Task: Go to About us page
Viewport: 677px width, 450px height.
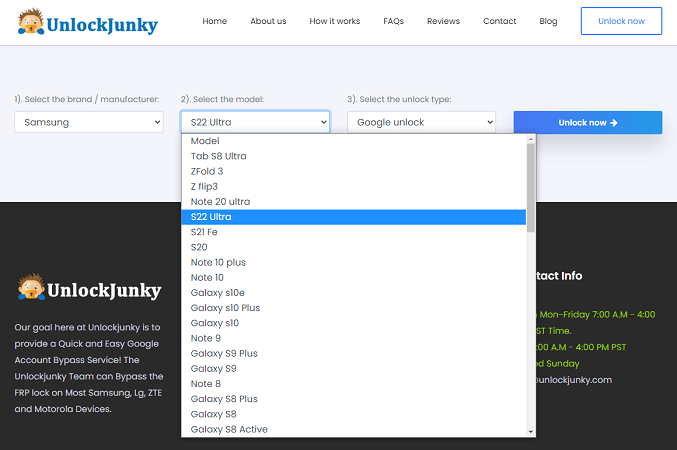Action: (x=268, y=21)
